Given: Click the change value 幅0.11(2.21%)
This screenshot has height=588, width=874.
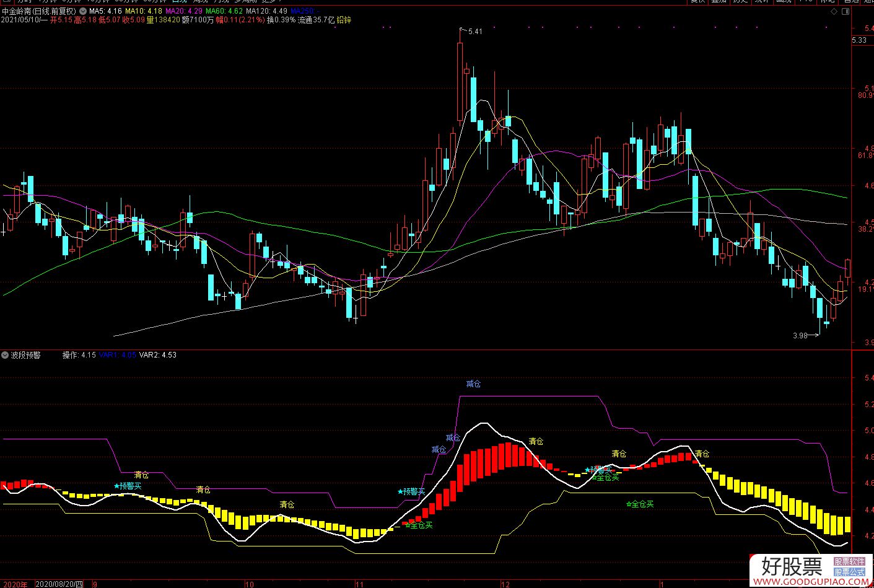Looking at the screenshot, I should 240,20.
